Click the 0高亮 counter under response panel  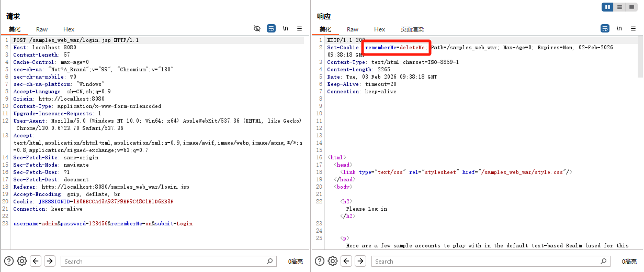[629, 262]
